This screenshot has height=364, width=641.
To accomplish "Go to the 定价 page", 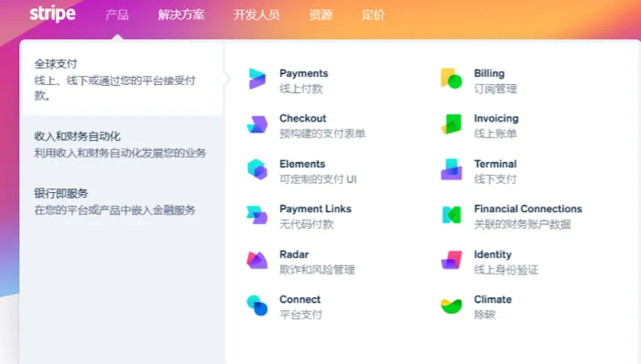I will pyautogui.click(x=374, y=16).
